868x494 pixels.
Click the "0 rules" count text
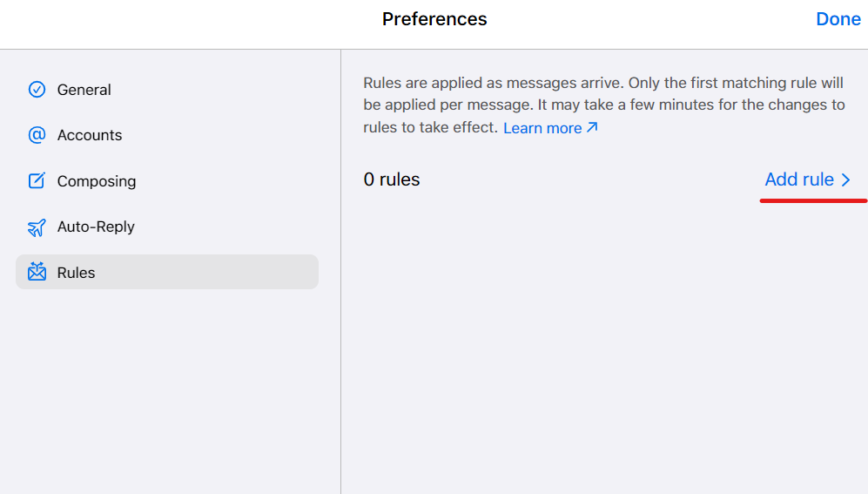click(392, 179)
